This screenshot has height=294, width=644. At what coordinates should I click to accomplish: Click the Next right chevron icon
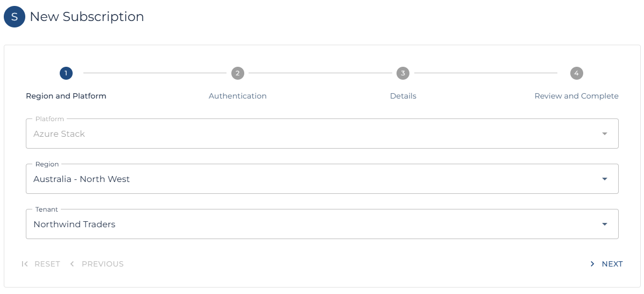coord(592,264)
